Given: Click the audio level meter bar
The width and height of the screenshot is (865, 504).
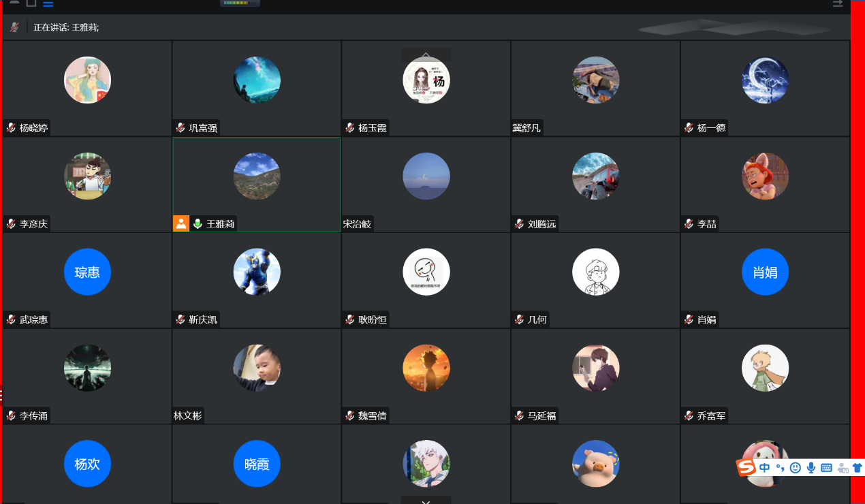Looking at the screenshot, I should pos(240,3).
